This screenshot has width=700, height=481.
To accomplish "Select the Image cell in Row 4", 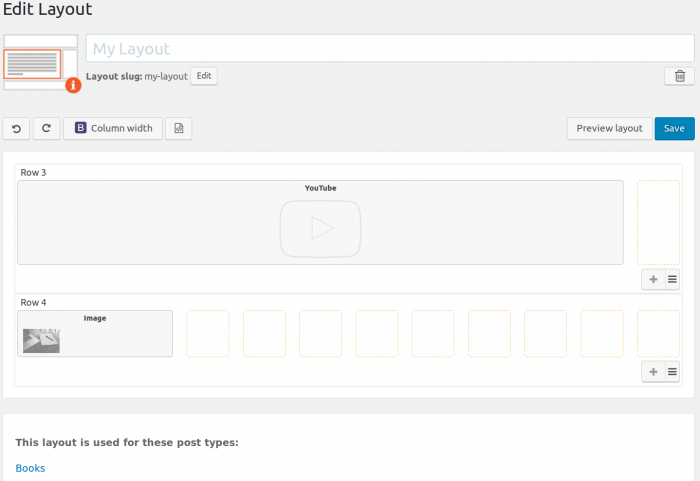I will (x=95, y=334).
